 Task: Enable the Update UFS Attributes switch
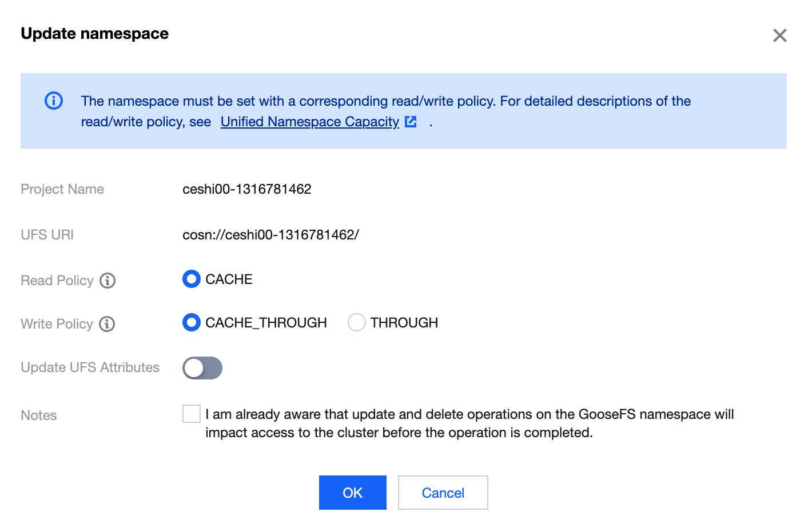[x=202, y=368]
